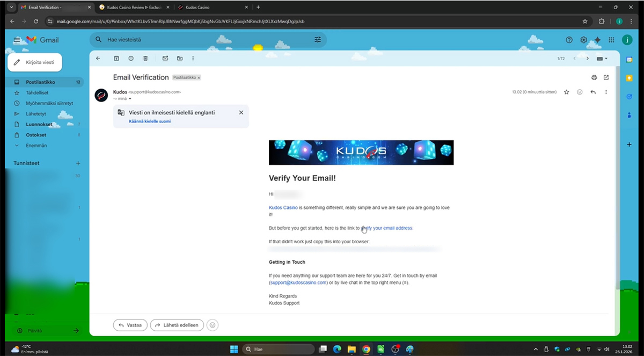This screenshot has height=356, width=644.
Task: Delete the email using trash icon
Action: [145, 59]
